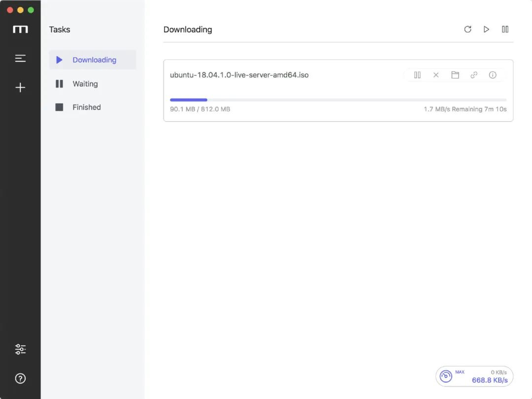The width and height of the screenshot is (532, 399).
Task: Copy the ubuntu ISO download link
Action: click(473, 75)
